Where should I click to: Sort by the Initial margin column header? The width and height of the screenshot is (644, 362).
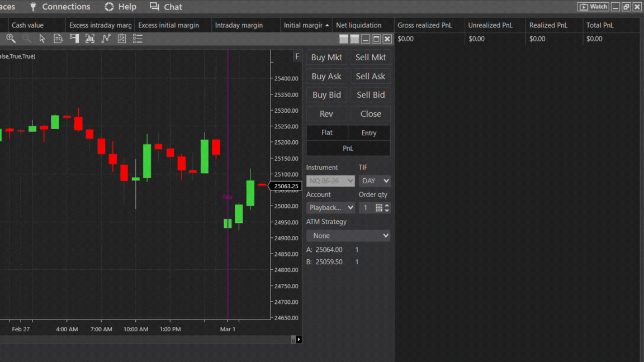[303, 25]
